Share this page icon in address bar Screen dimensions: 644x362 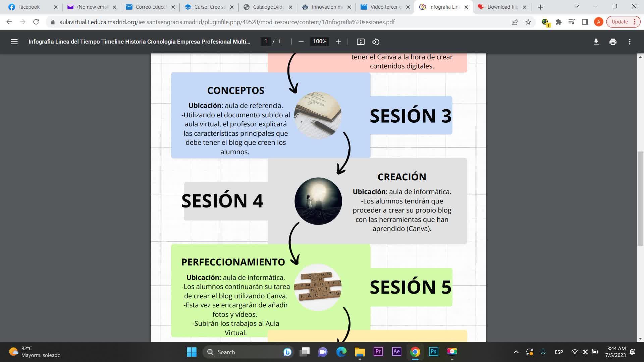click(515, 22)
